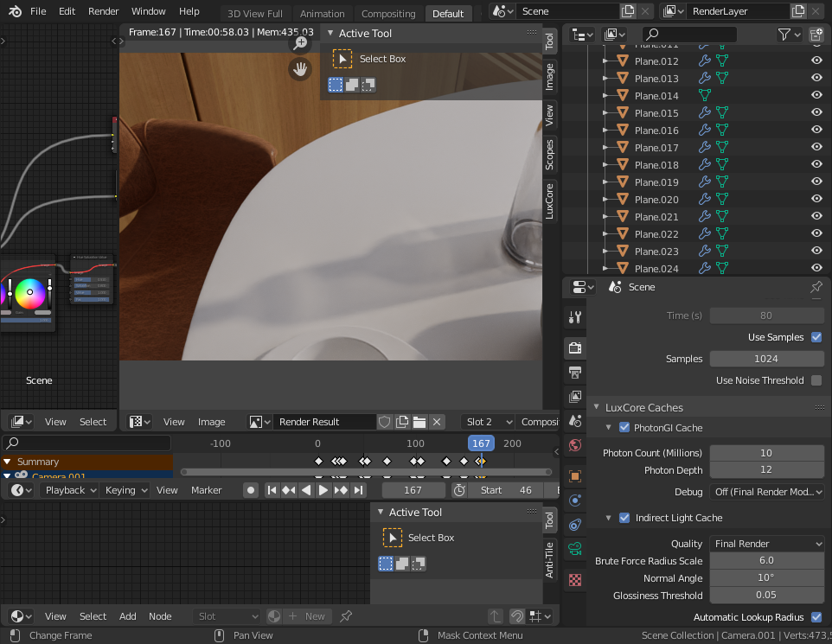The height and width of the screenshot is (644, 832).
Task: Enable the Use Noise Threshold checkbox
Action: click(x=816, y=380)
